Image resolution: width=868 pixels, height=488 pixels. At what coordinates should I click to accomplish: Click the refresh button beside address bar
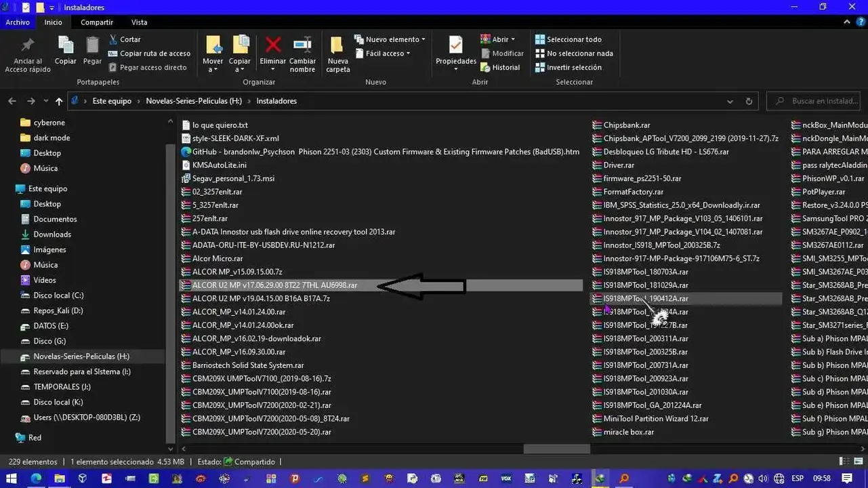coord(749,101)
